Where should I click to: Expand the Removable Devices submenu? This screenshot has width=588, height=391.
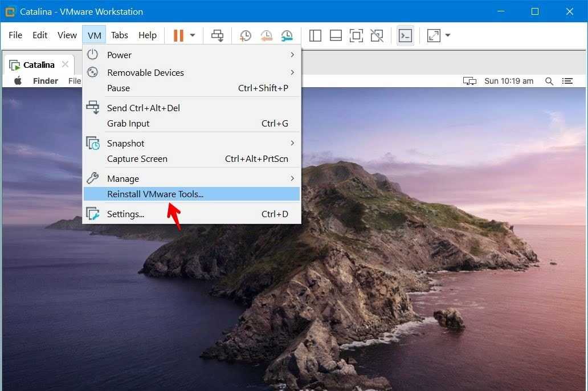click(191, 72)
